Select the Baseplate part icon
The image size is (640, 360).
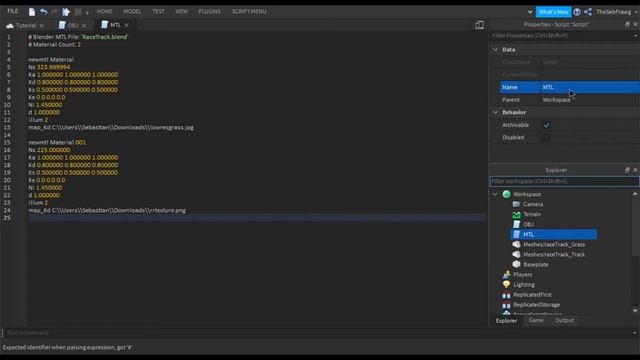point(516,264)
